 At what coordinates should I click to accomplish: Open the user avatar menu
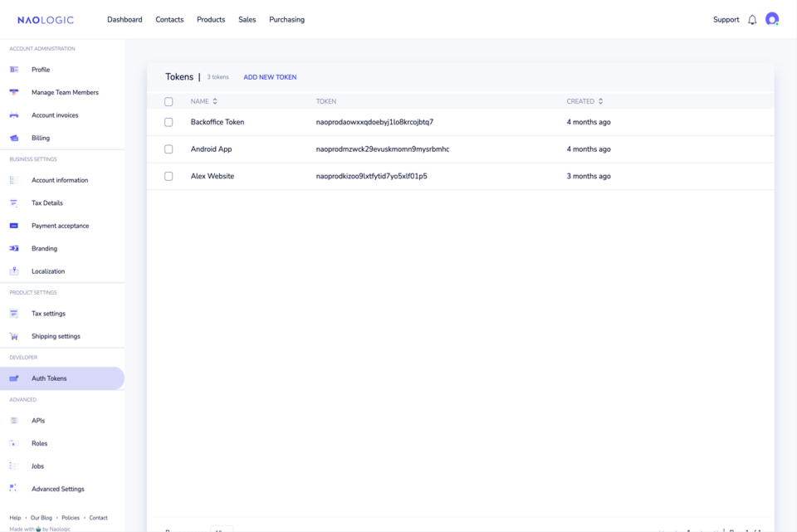coord(772,19)
